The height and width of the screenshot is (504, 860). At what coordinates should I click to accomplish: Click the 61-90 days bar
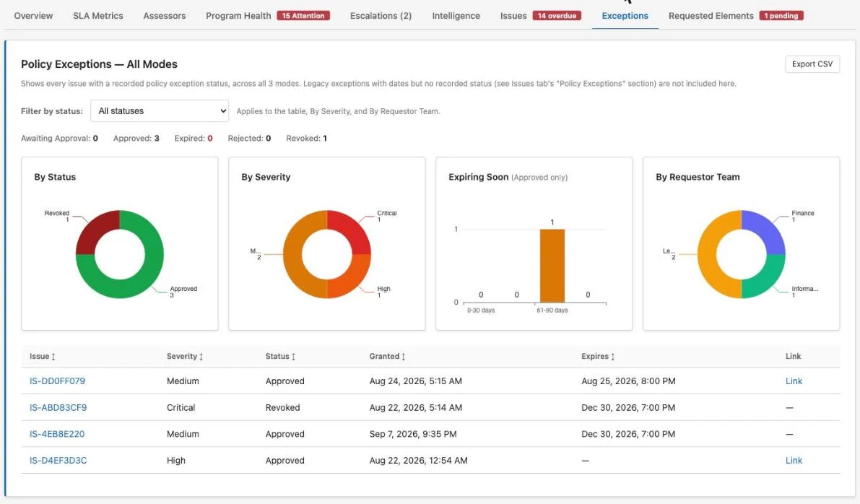pos(552,266)
